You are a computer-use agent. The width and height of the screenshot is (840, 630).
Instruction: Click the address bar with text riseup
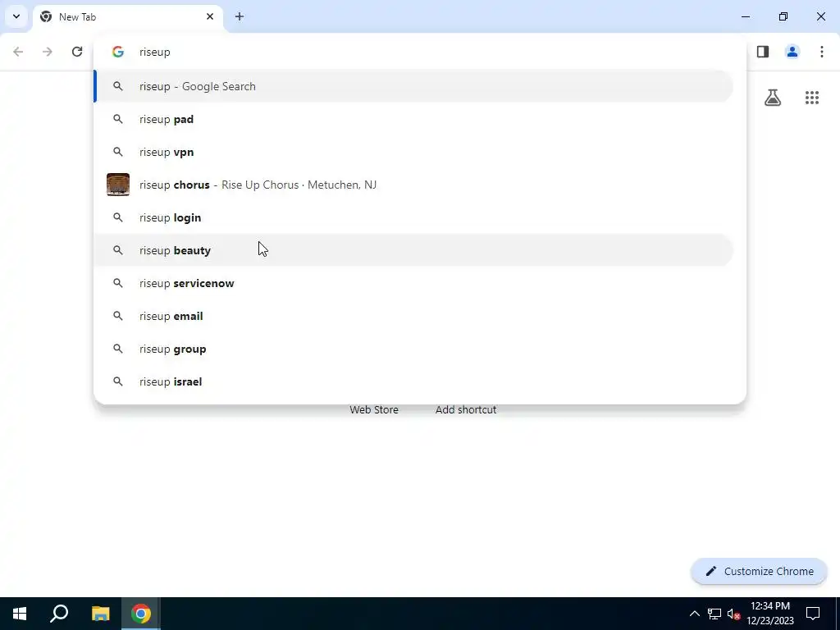pos(419,52)
